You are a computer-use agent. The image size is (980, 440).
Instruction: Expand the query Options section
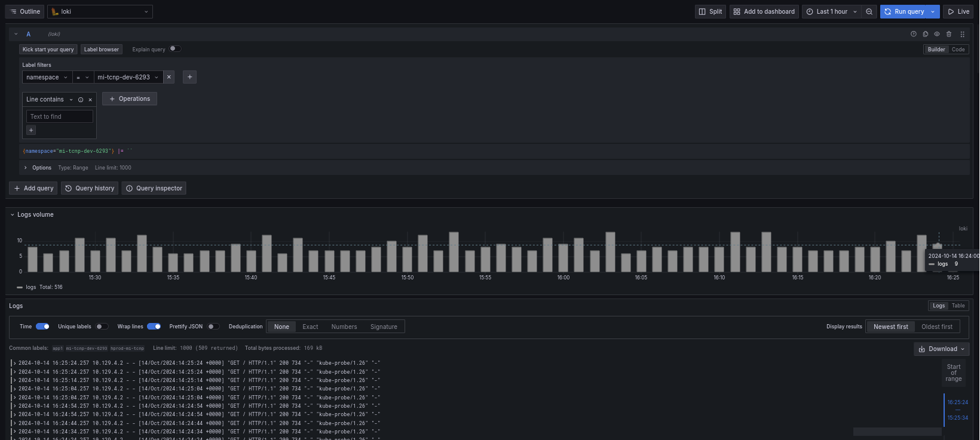tap(41, 168)
